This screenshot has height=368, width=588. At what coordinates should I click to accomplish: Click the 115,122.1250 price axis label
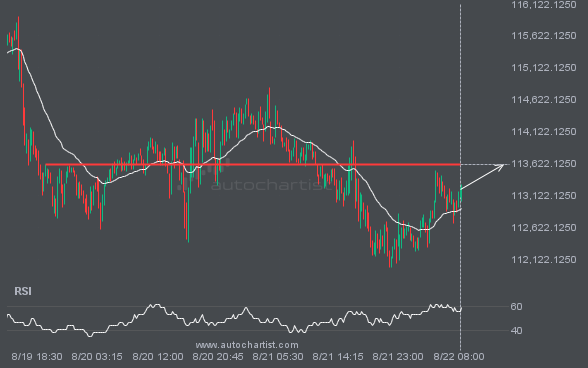pyautogui.click(x=544, y=68)
